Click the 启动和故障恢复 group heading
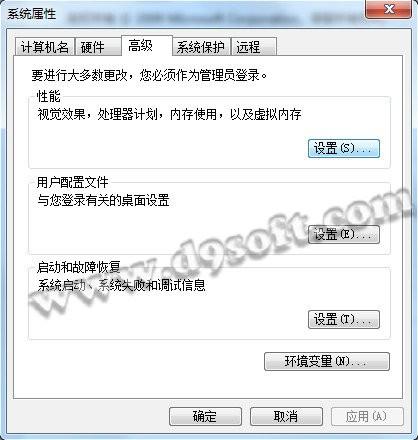The image size is (418, 440). [x=79, y=268]
